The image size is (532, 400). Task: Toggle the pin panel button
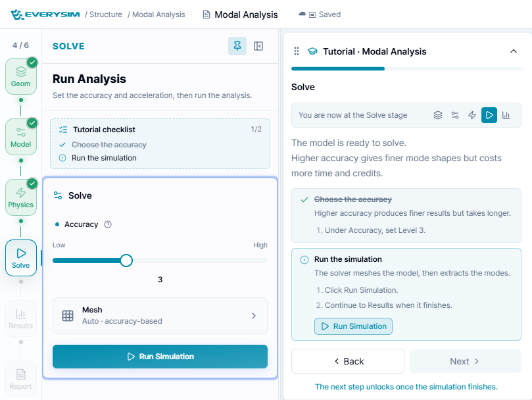237,46
